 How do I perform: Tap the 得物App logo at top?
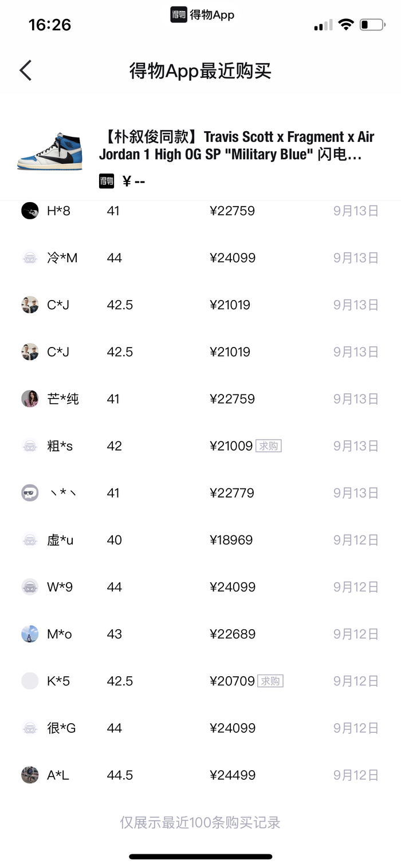pyautogui.click(x=202, y=15)
